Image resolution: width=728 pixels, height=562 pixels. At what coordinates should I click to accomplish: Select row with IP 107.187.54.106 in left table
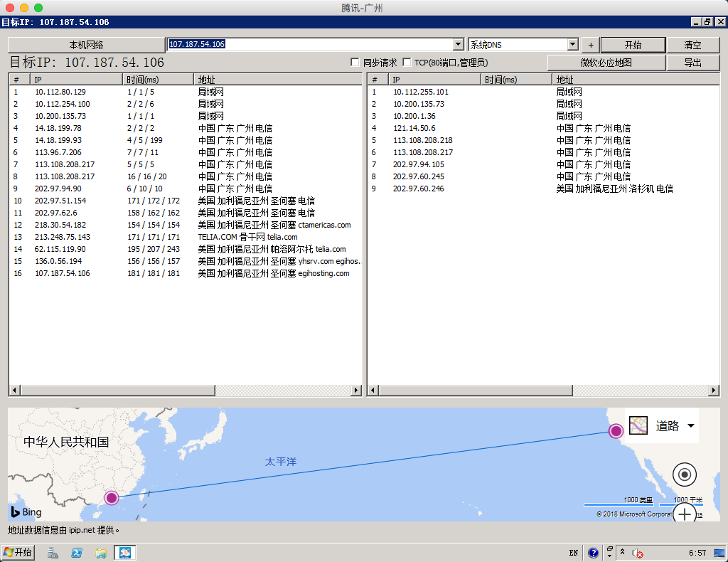63,273
